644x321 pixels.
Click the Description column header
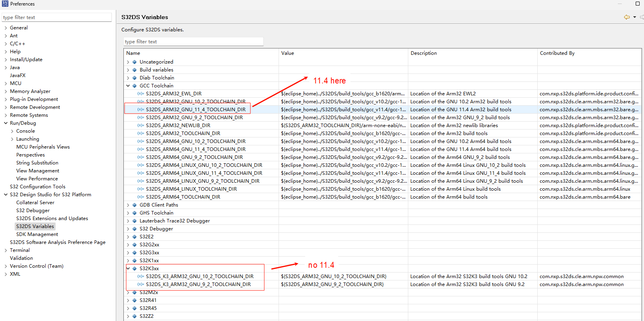click(473, 53)
